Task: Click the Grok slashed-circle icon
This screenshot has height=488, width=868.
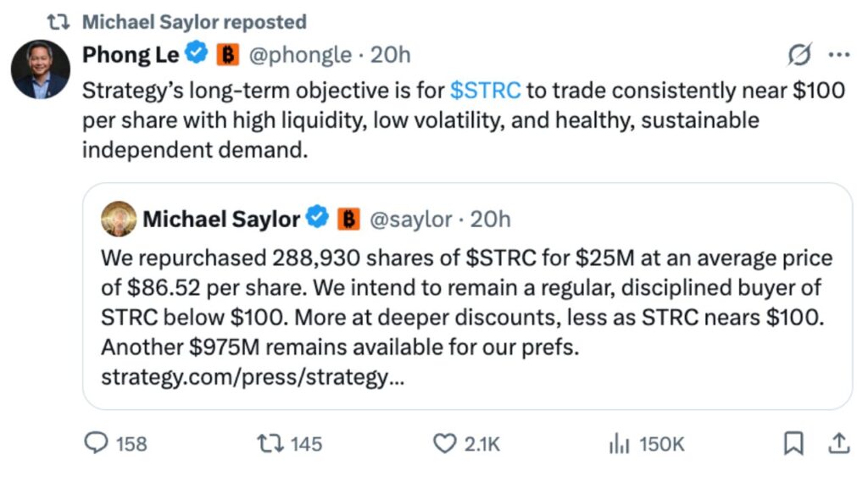Action: click(799, 54)
